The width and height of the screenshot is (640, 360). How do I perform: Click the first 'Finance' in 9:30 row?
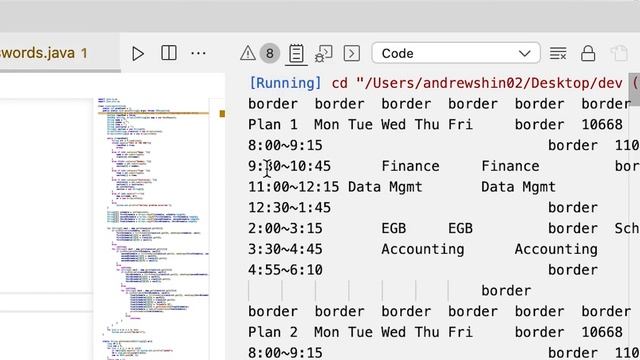click(x=410, y=166)
